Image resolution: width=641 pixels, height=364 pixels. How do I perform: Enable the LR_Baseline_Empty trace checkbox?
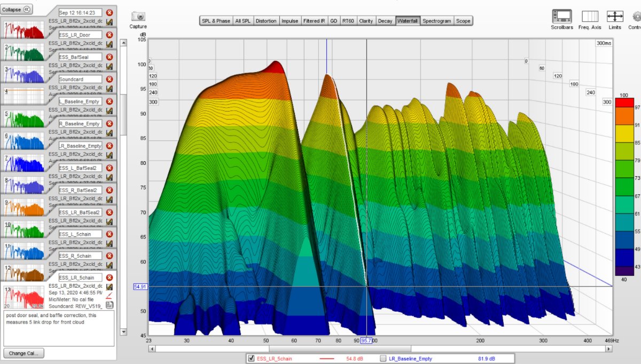(x=382, y=358)
